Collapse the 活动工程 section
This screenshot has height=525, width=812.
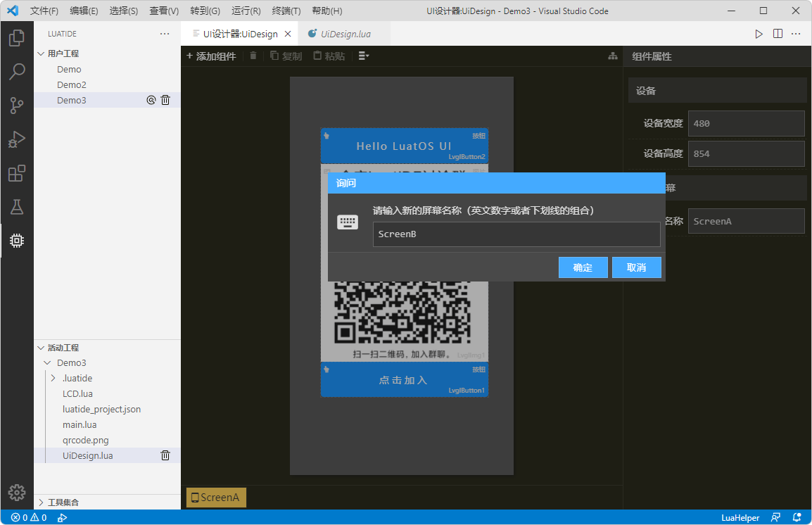coord(41,348)
